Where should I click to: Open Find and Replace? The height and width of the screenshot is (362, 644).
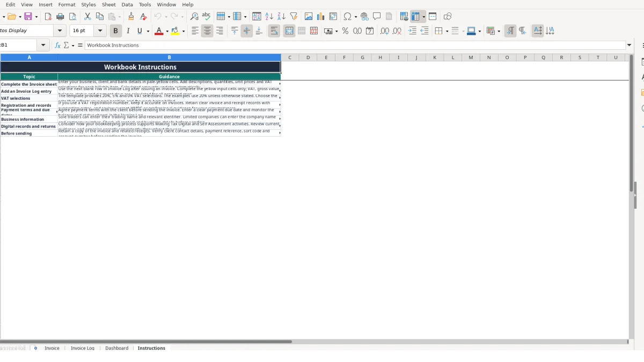click(x=194, y=17)
